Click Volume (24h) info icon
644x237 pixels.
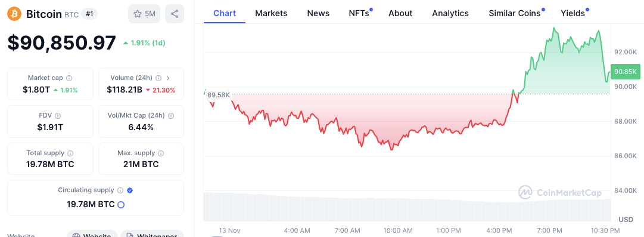(158, 78)
